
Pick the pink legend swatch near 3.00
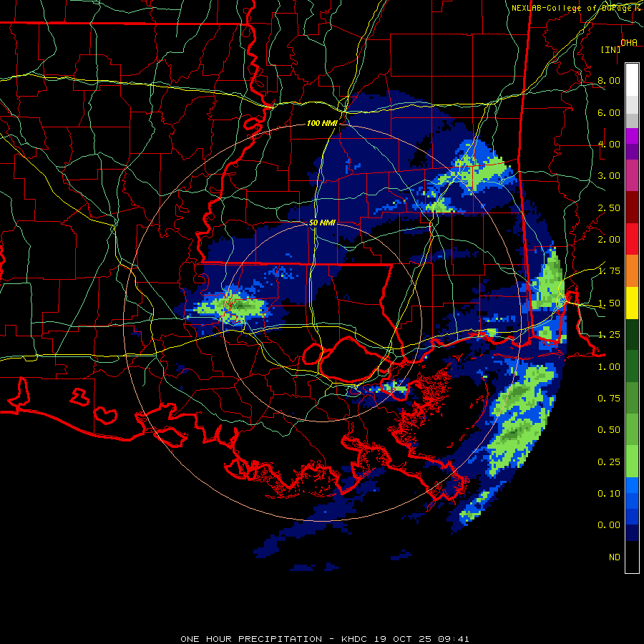pyautogui.click(x=632, y=176)
